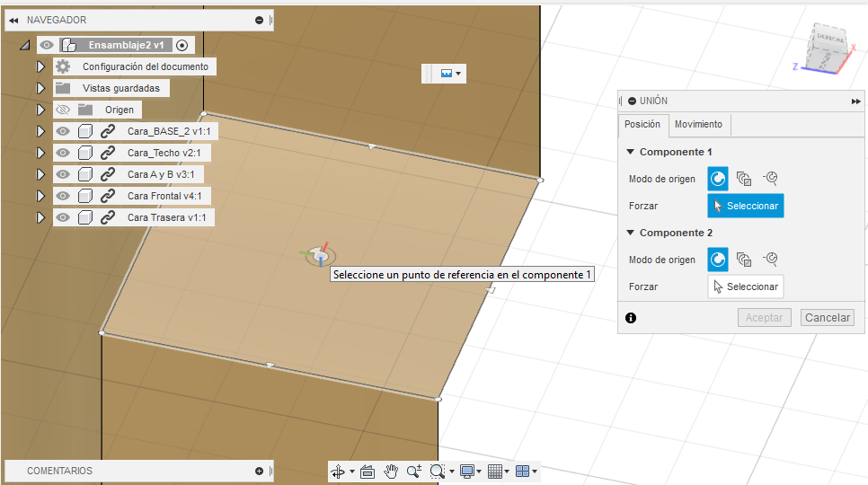Open Display Settings monitor icon
This screenshot has width=868, height=485.
(466, 472)
